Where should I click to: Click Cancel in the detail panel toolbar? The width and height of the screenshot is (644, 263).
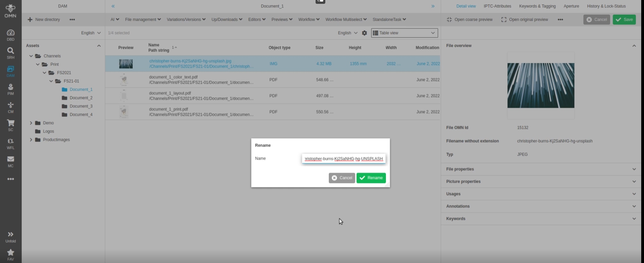pyautogui.click(x=597, y=20)
